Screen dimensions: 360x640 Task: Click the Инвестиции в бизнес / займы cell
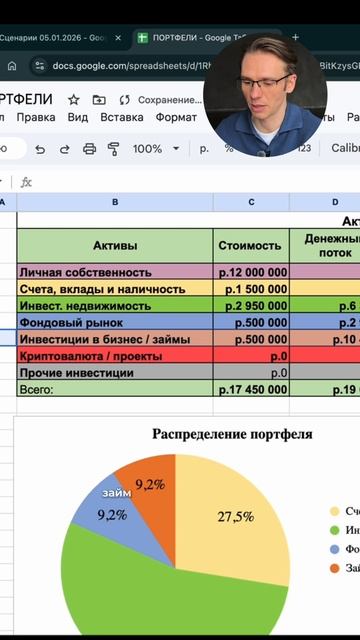(x=115, y=339)
